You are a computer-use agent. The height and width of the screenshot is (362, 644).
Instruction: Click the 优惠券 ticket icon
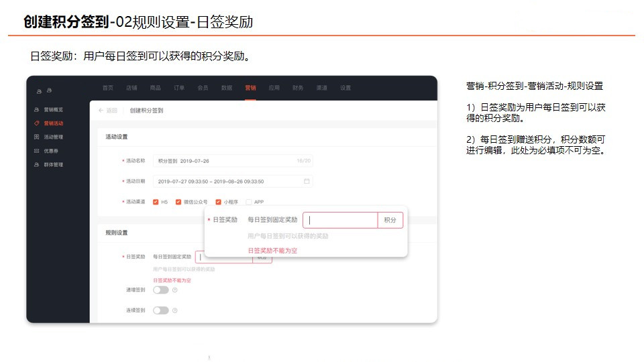[36, 151]
